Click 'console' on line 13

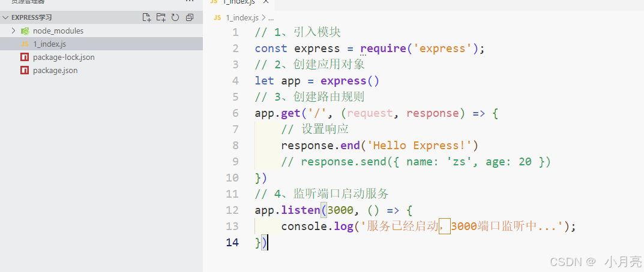(x=304, y=226)
